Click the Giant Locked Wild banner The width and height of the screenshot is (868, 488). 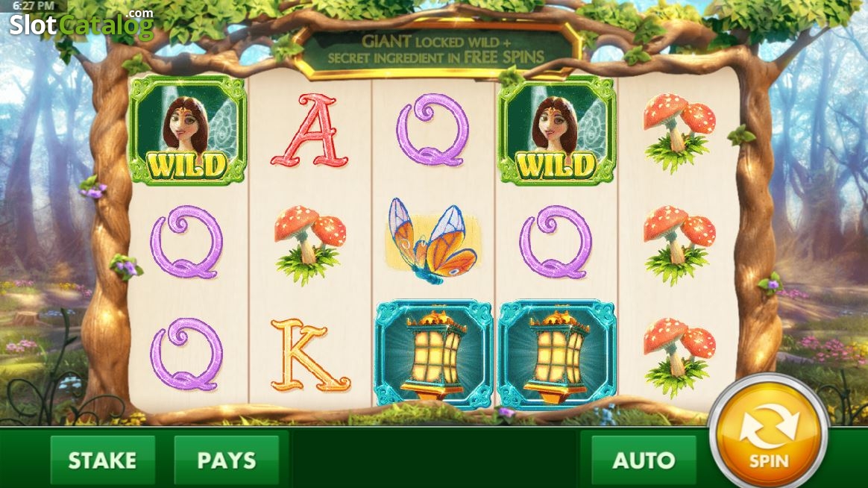pos(435,49)
